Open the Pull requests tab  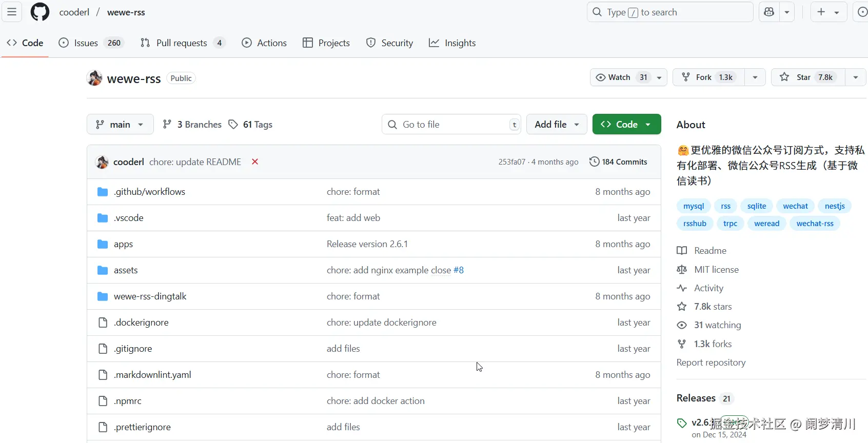coord(183,43)
